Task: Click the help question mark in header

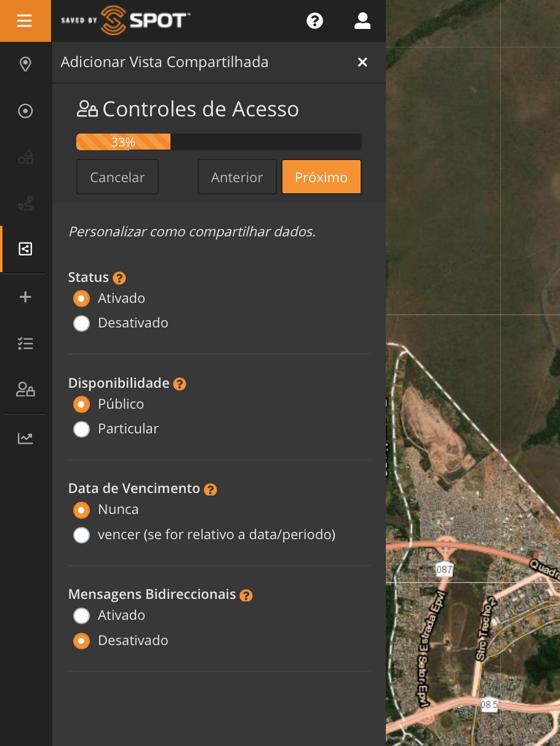Action: [315, 21]
